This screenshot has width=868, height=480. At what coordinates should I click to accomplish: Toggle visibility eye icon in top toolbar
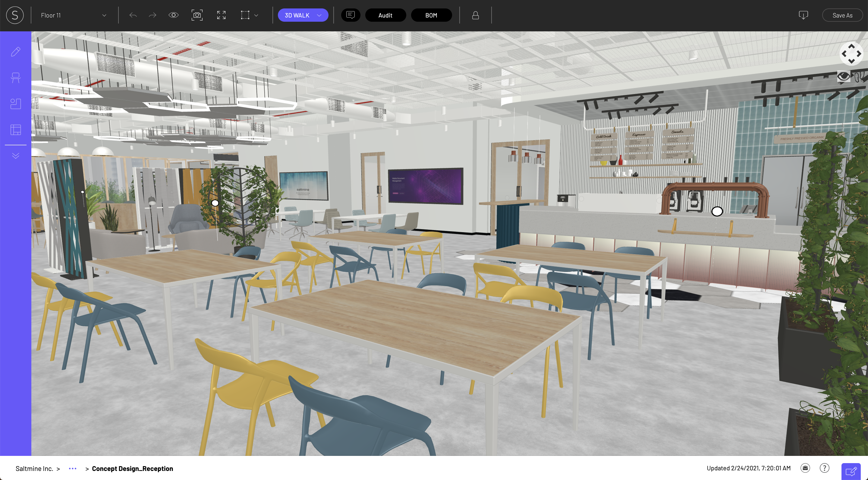tap(173, 15)
